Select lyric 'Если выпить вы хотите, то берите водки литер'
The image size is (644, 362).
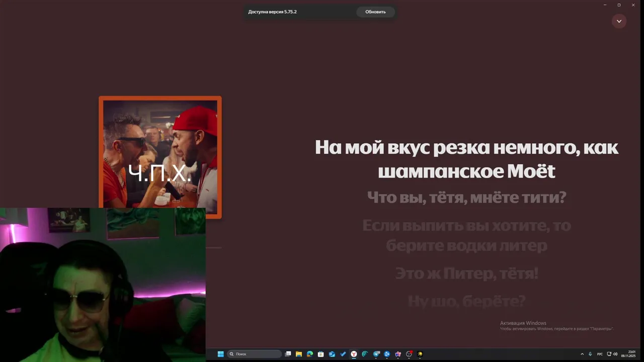(466, 236)
